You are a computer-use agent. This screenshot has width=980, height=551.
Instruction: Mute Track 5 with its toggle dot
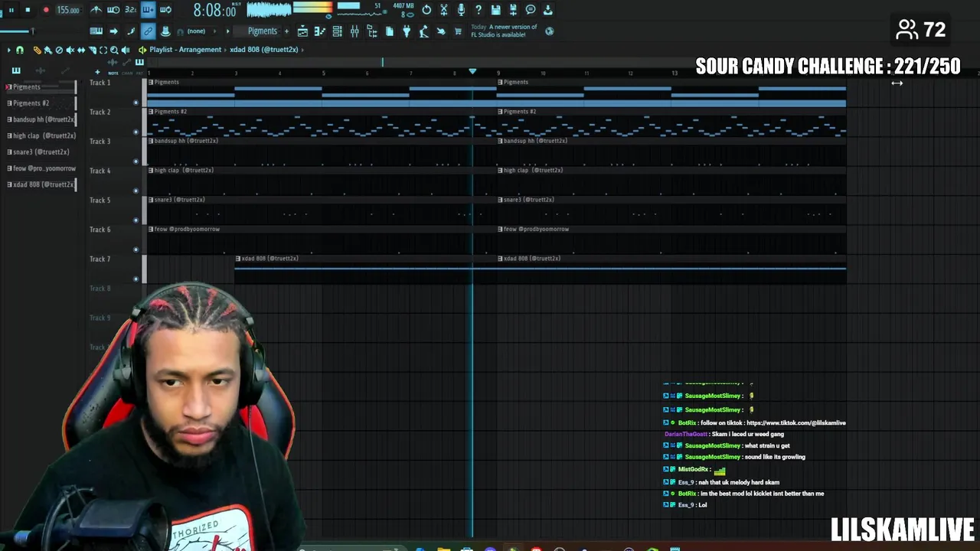click(136, 220)
